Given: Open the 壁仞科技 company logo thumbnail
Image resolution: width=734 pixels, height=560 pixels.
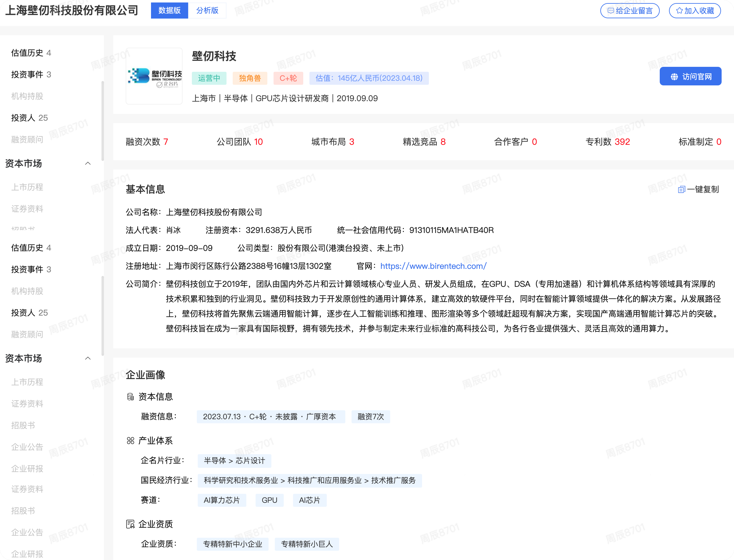Looking at the screenshot, I should (154, 76).
